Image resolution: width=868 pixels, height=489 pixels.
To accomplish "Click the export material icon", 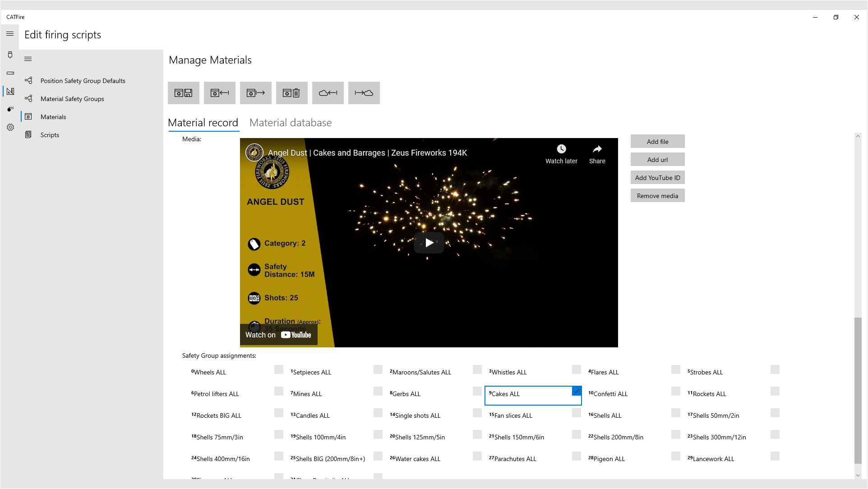I will [255, 93].
